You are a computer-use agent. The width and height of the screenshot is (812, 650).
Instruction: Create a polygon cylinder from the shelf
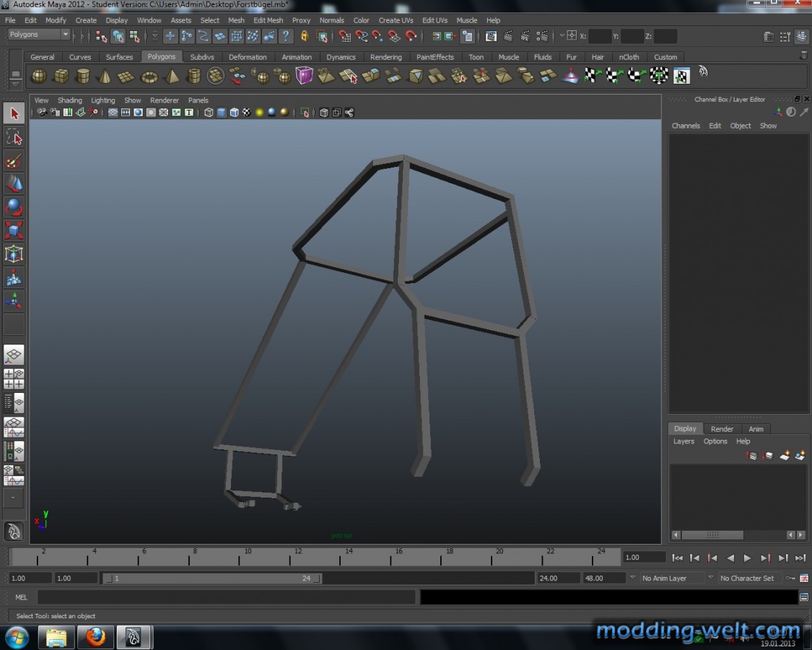tap(83, 77)
